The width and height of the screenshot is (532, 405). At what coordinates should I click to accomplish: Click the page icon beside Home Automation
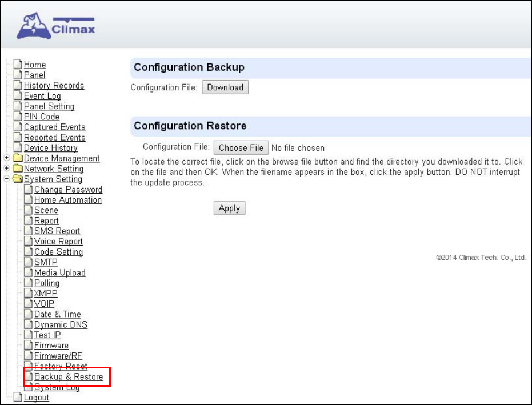click(x=29, y=199)
